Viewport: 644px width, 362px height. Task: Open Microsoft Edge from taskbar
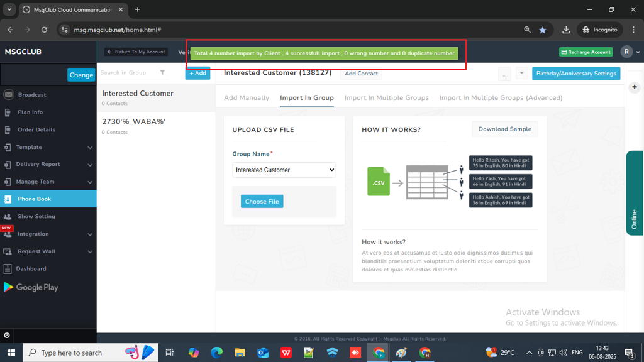pyautogui.click(x=216, y=353)
